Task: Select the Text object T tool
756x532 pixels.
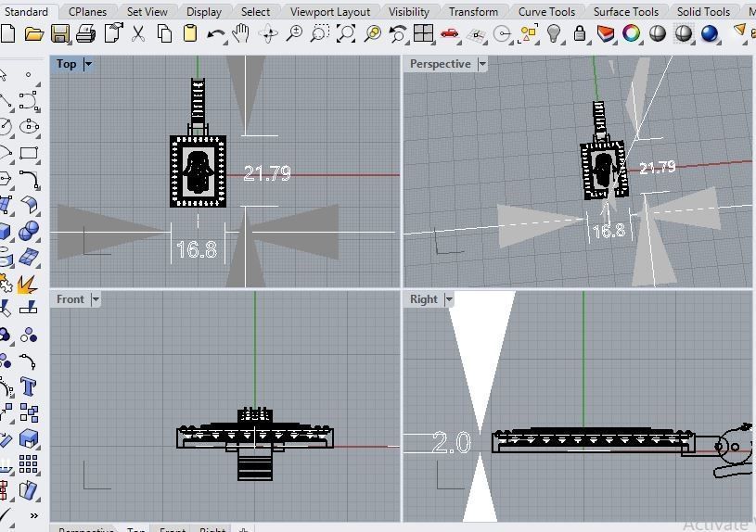Action: click(29, 387)
